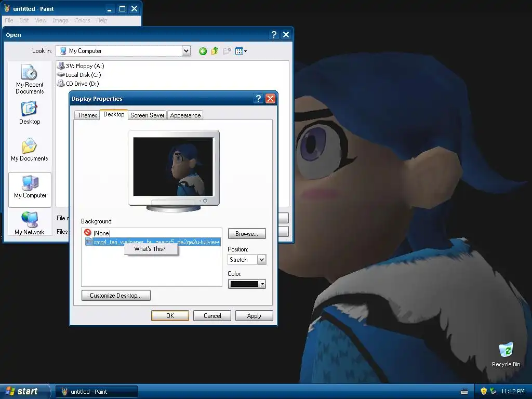532x399 pixels.
Task: Click the monitor wallpaper preview
Action: pyautogui.click(x=174, y=167)
